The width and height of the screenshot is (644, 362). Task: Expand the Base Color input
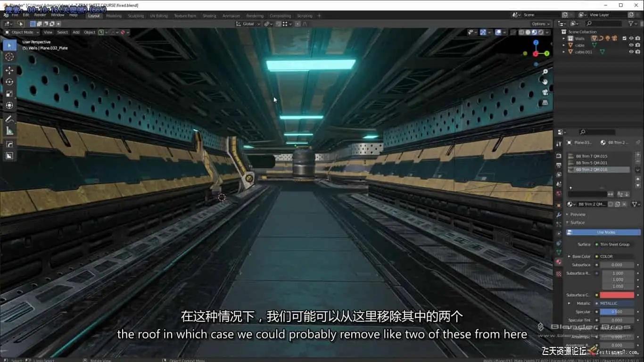(x=569, y=256)
